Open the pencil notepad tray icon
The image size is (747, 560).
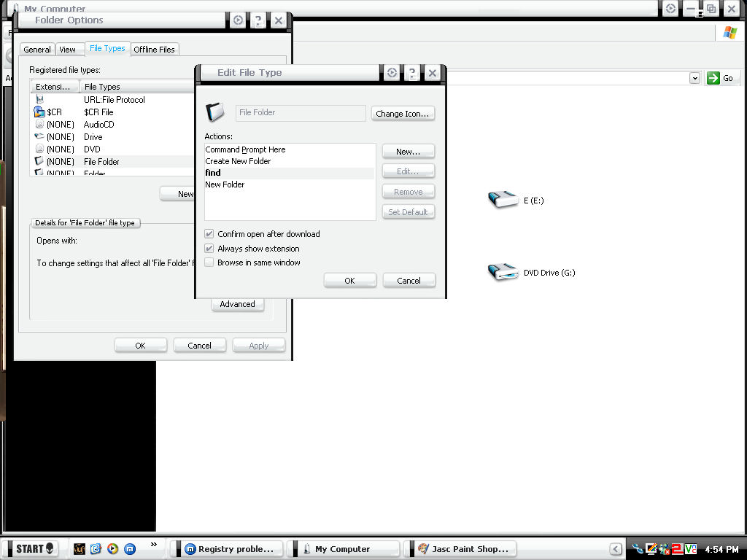(x=651, y=549)
